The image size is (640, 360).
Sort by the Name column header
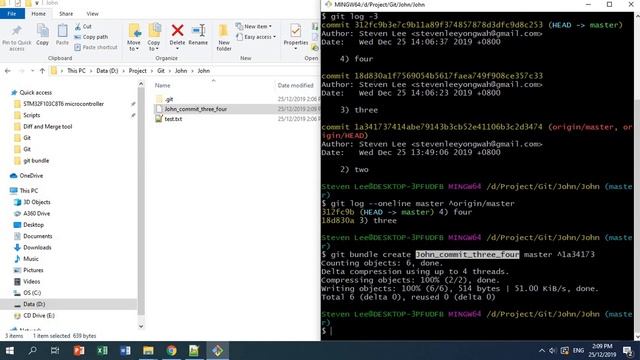(162, 85)
